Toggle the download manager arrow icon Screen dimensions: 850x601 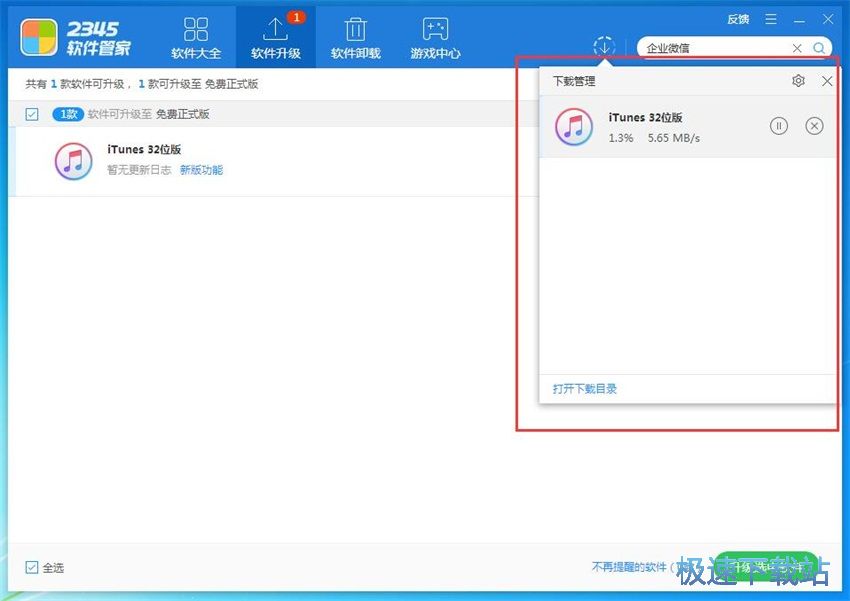604,47
